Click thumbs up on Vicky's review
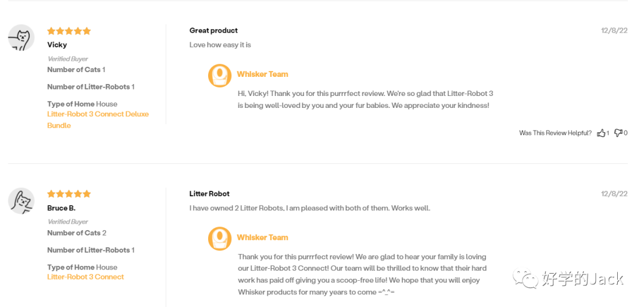The height and width of the screenshot is (307, 644). click(x=602, y=133)
